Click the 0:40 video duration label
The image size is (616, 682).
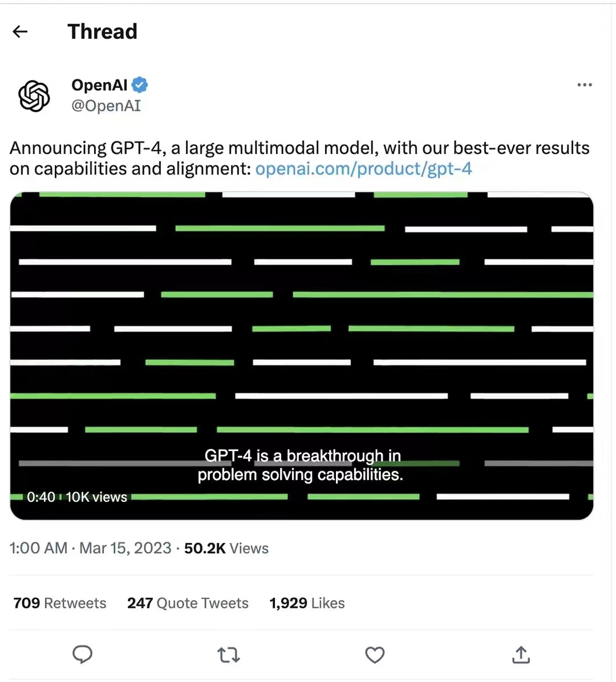pos(41,497)
